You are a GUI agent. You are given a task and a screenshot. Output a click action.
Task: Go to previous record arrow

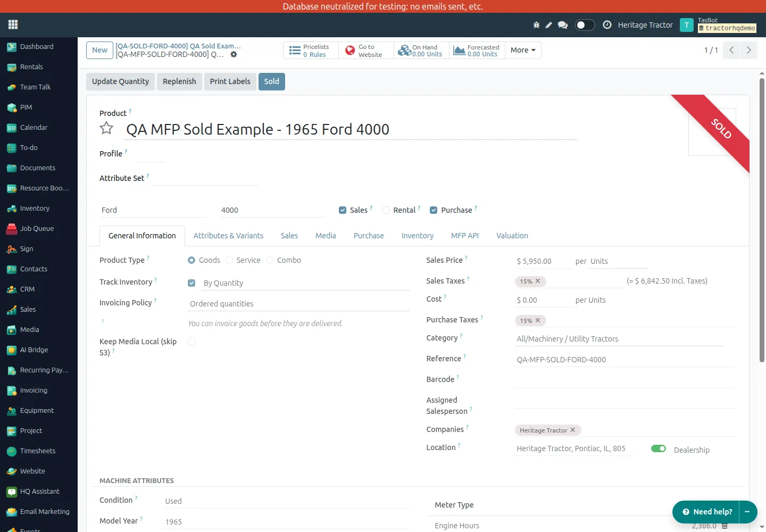tap(731, 50)
